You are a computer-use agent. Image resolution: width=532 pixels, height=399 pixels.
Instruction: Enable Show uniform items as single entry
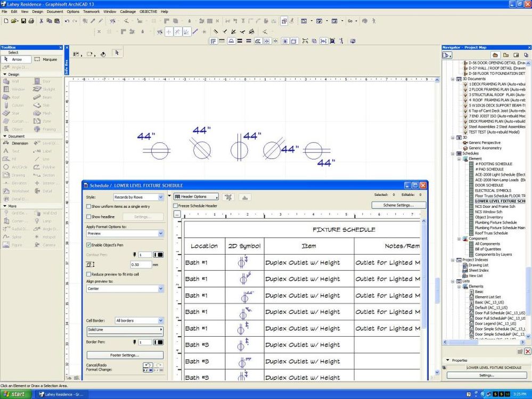coord(88,206)
